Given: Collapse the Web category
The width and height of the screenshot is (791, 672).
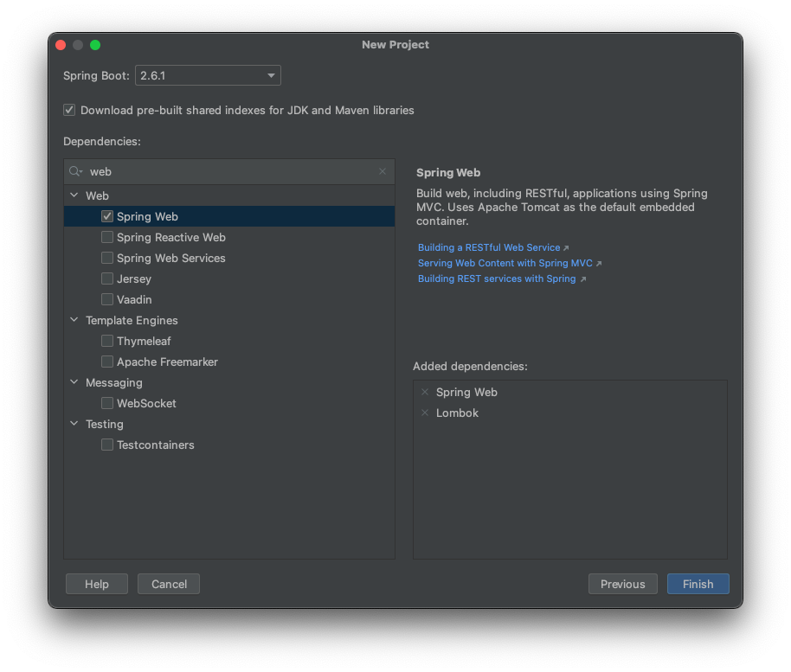Looking at the screenshot, I should tap(74, 195).
